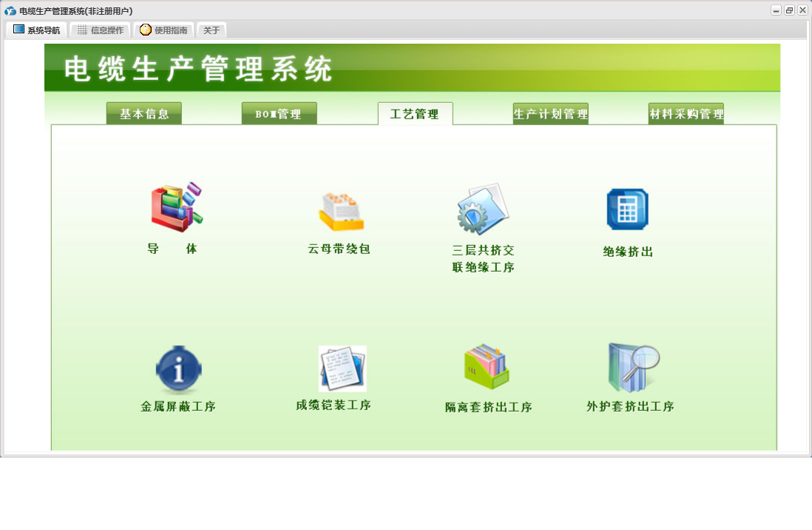Open the 系统导航 menu tab

[37, 30]
